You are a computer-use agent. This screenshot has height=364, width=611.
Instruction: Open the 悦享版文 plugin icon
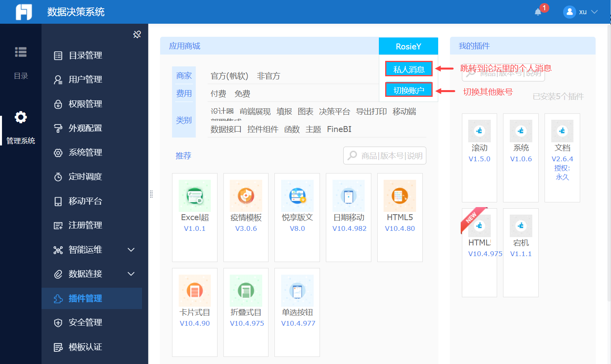[297, 196]
